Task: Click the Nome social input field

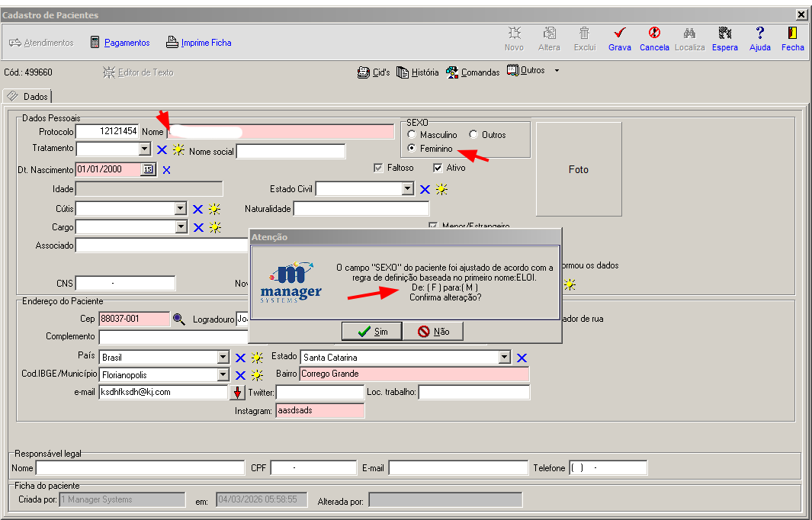Action: (x=290, y=152)
